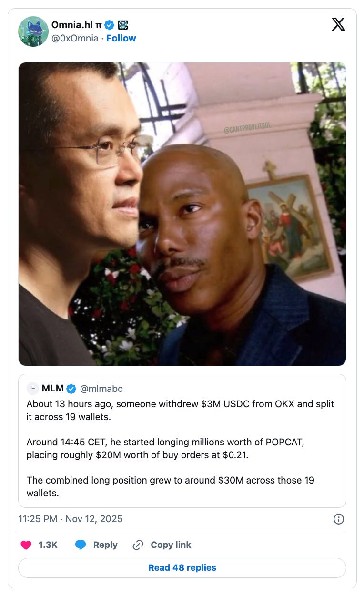Click the MLM verified checkmark badge

coord(71,389)
